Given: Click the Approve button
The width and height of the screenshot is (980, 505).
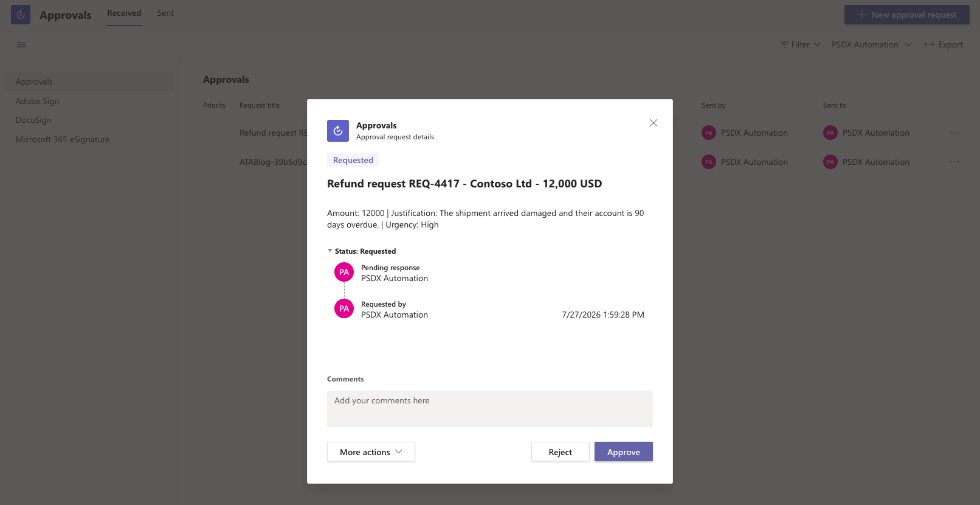Looking at the screenshot, I should coord(624,451).
